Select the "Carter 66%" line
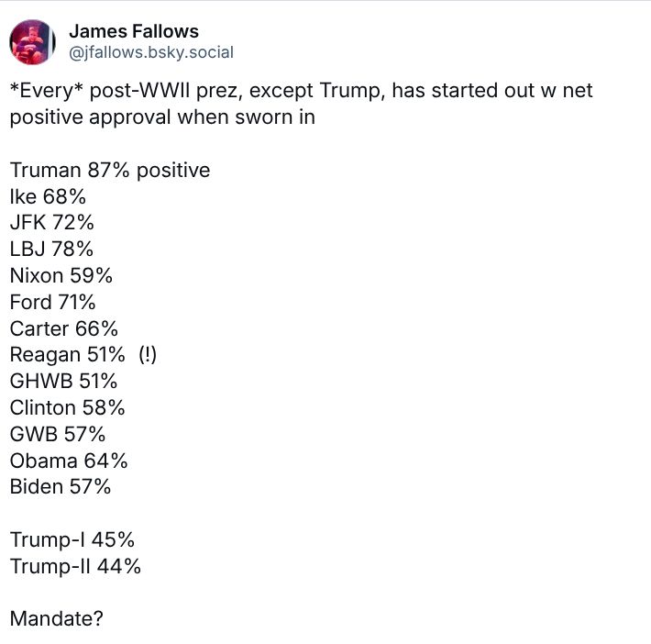Screen dimensions: 651x644 (64, 328)
